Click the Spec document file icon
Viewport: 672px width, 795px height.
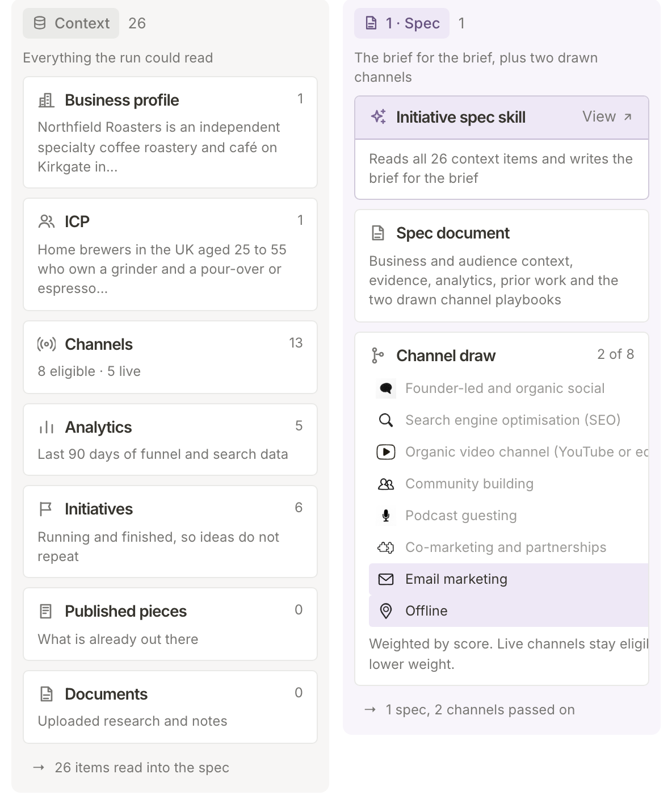pos(377,233)
